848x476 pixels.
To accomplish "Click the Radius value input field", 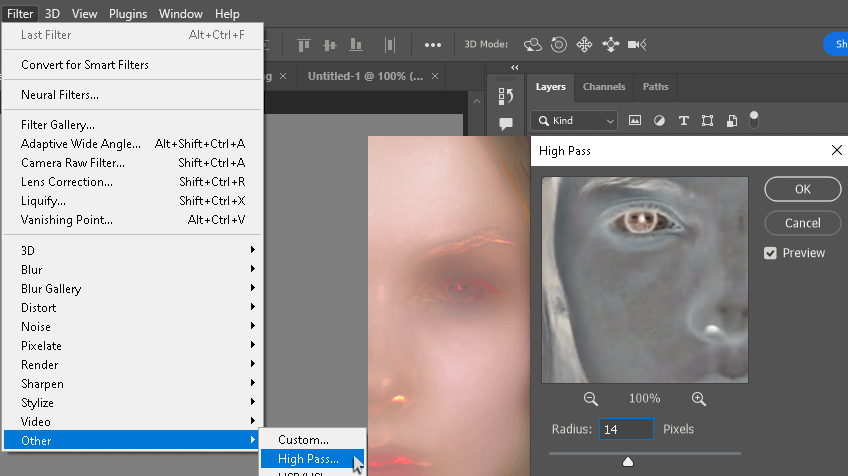I will coord(626,429).
